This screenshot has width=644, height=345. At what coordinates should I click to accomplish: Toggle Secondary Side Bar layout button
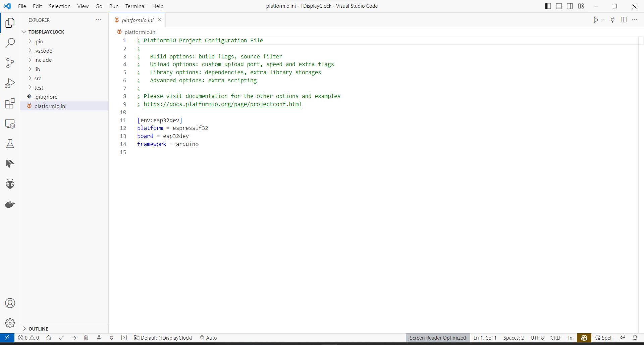[570, 6]
